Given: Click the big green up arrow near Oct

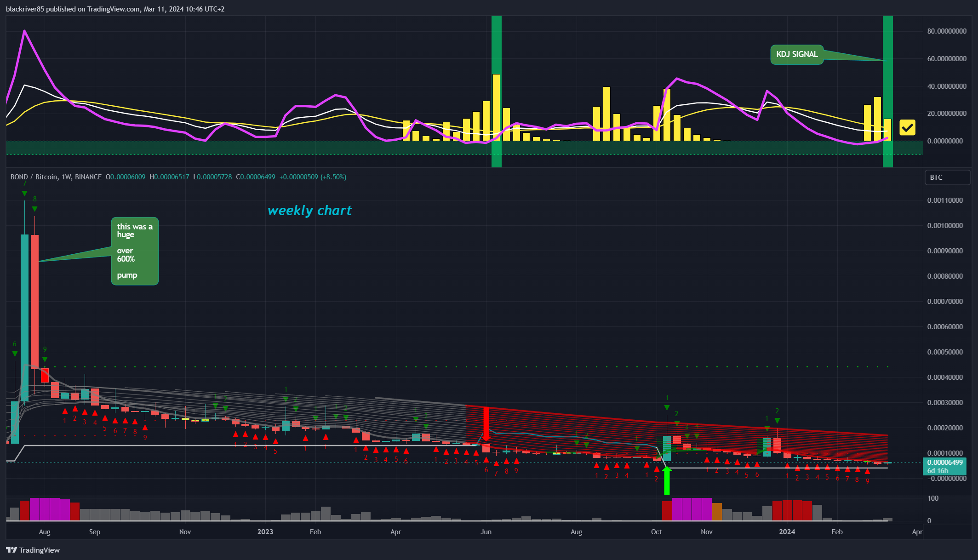Looking at the screenshot, I should click(667, 480).
